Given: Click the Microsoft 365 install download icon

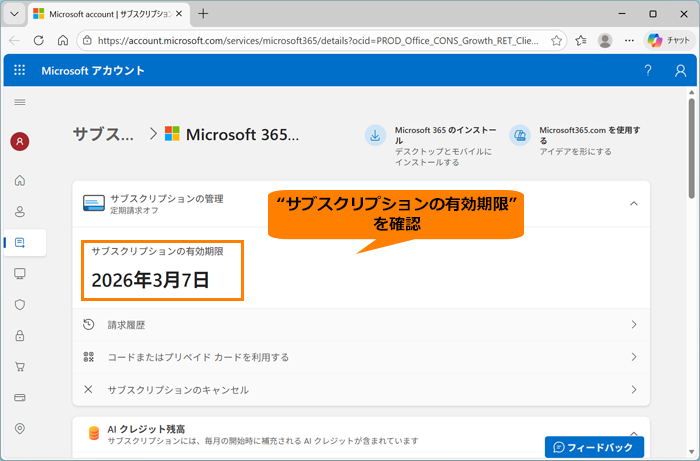Looking at the screenshot, I should (375, 135).
